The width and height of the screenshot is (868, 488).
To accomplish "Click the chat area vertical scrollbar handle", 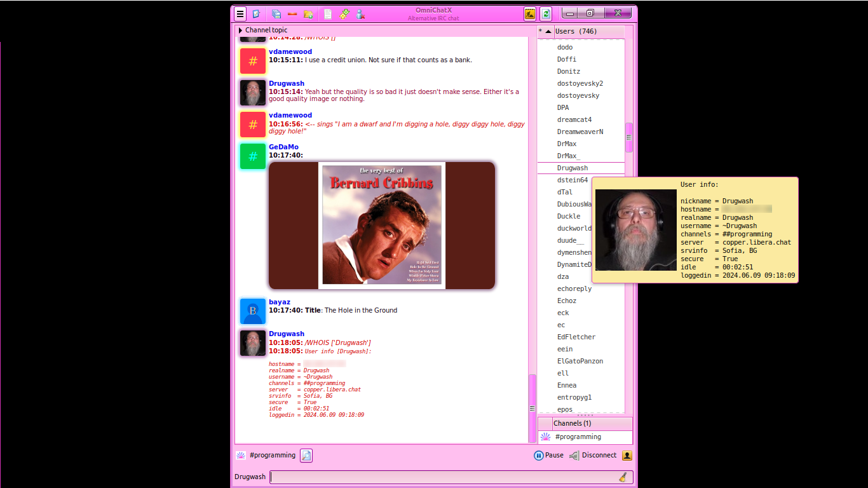I will [532, 409].
